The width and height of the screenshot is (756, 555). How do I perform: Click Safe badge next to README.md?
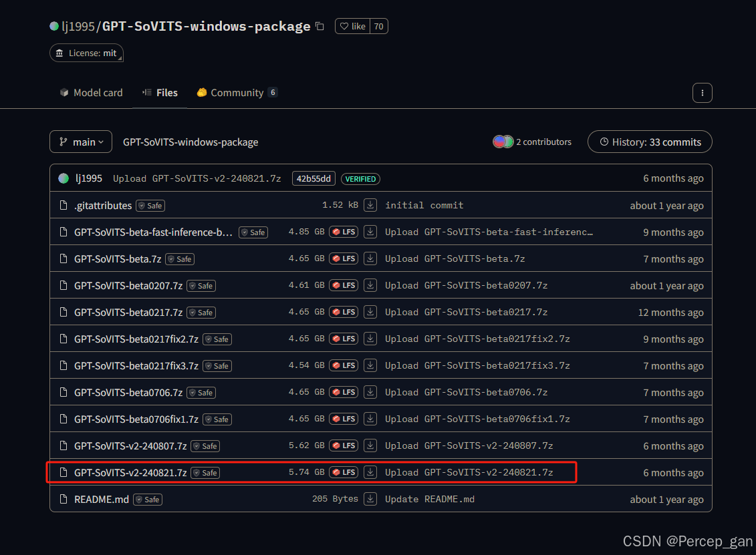tap(148, 500)
